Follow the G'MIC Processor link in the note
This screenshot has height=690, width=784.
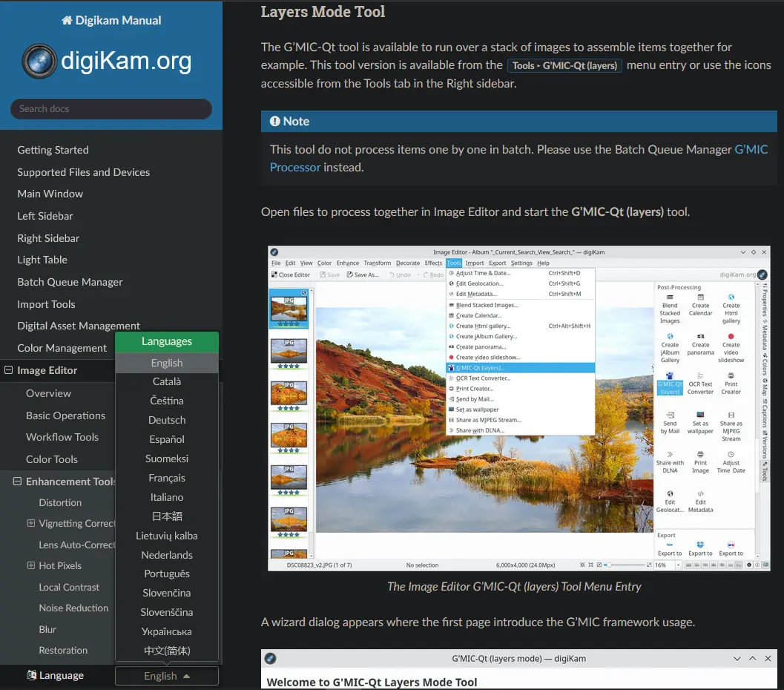(x=294, y=167)
